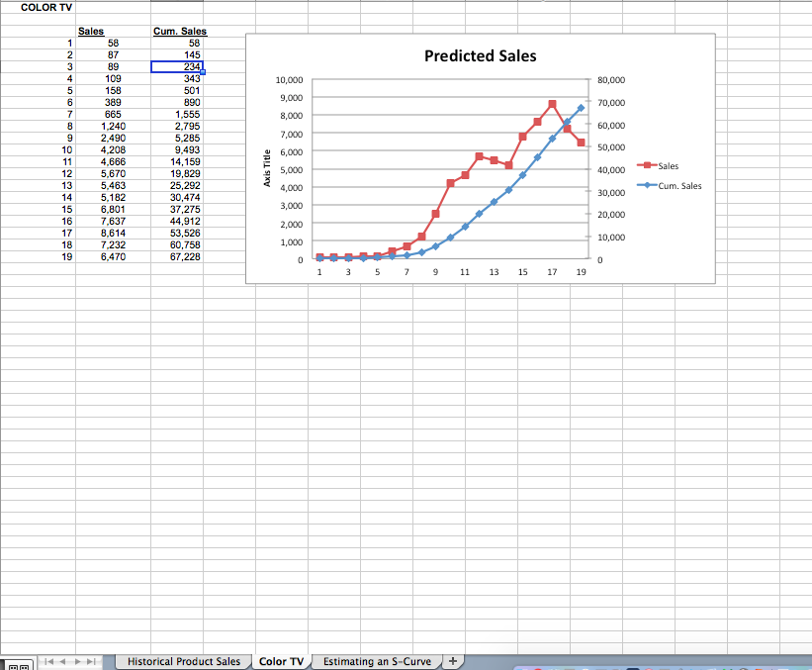Click the last-sheet navigation arrow
Image resolution: width=812 pixels, height=670 pixels.
coord(93,660)
